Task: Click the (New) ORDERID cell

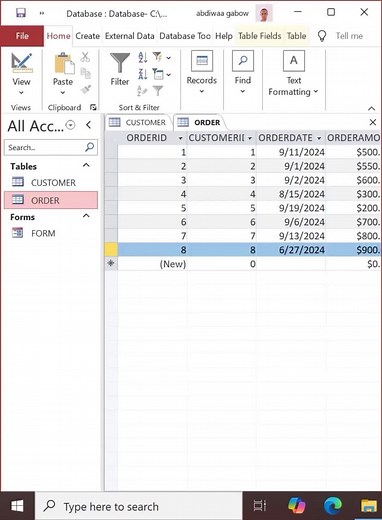Action: 152,264
